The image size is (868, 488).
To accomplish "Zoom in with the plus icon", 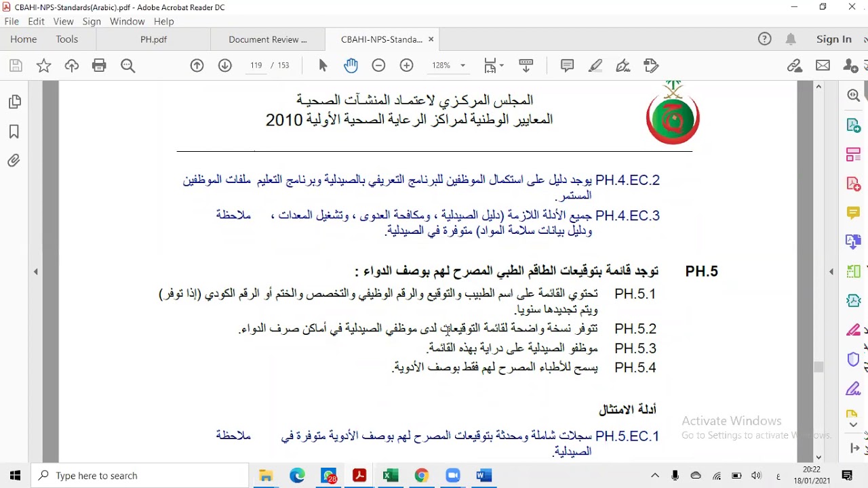I will click(x=406, y=66).
